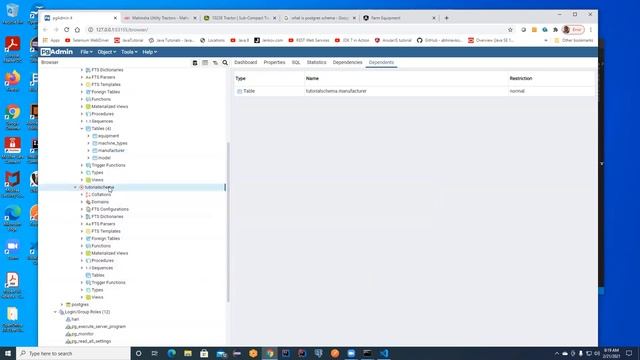Click the Restriction column header
Image resolution: width=640 pixels, height=360 pixels.
[x=521, y=78]
